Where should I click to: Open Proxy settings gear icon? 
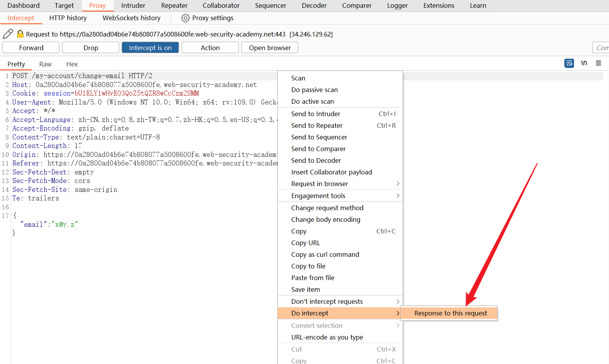click(185, 18)
